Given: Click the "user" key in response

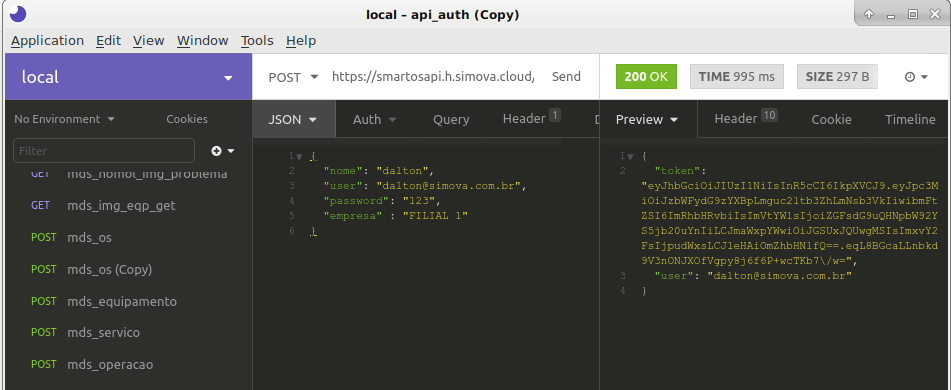Looking at the screenshot, I should click(x=674, y=276).
